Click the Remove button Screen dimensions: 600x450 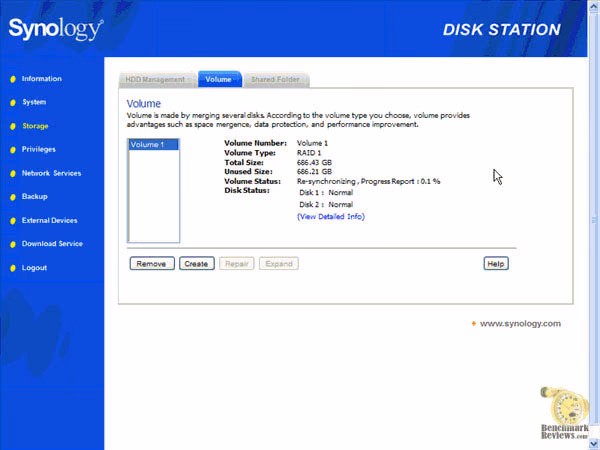pos(152,264)
